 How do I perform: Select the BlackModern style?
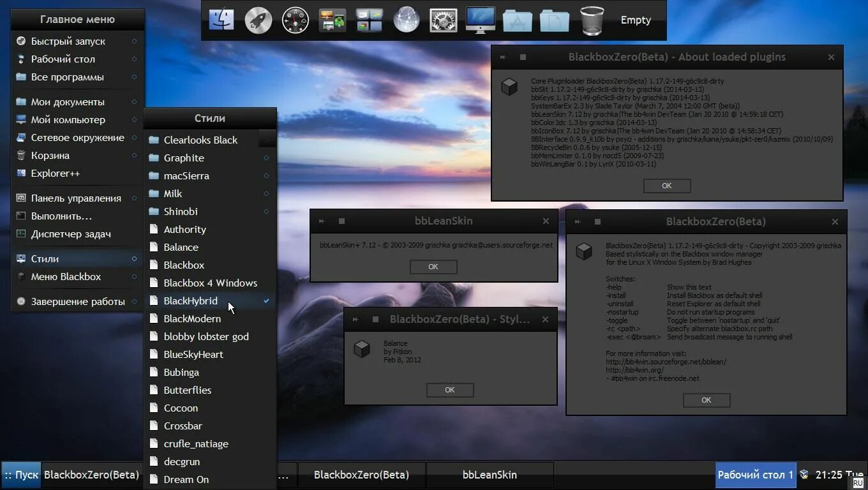click(210, 318)
